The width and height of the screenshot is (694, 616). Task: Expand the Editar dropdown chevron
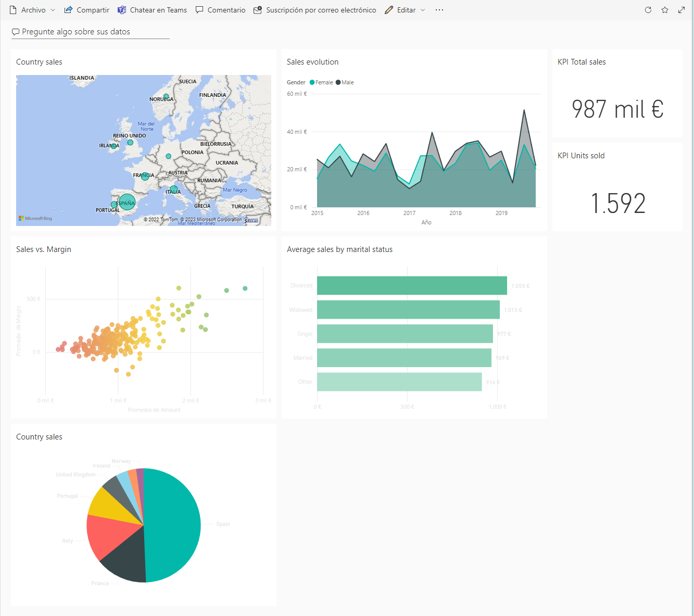[423, 10]
